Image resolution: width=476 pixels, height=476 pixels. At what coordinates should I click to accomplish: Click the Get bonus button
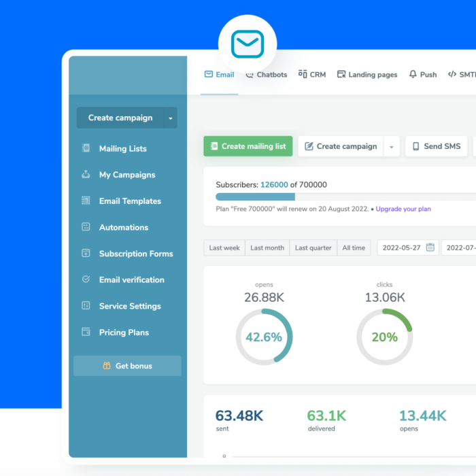[128, 366]
